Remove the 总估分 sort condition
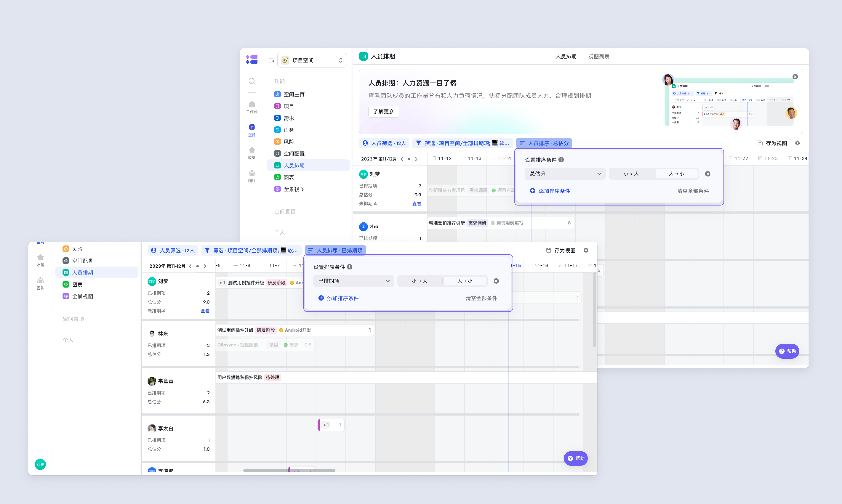Viewport: 842px width, 504px height. pyautogui.click(x=708, y=174)
